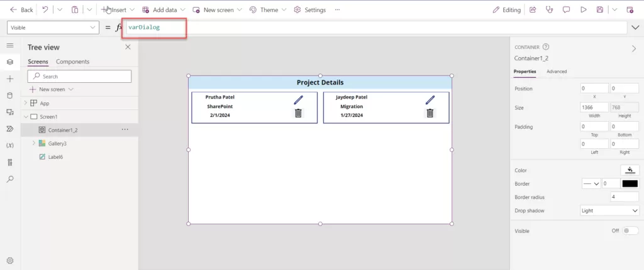Viewport: 644px width, 270px height.
Task: Open the save options dropdown arrow
Action: pos(614,10)
